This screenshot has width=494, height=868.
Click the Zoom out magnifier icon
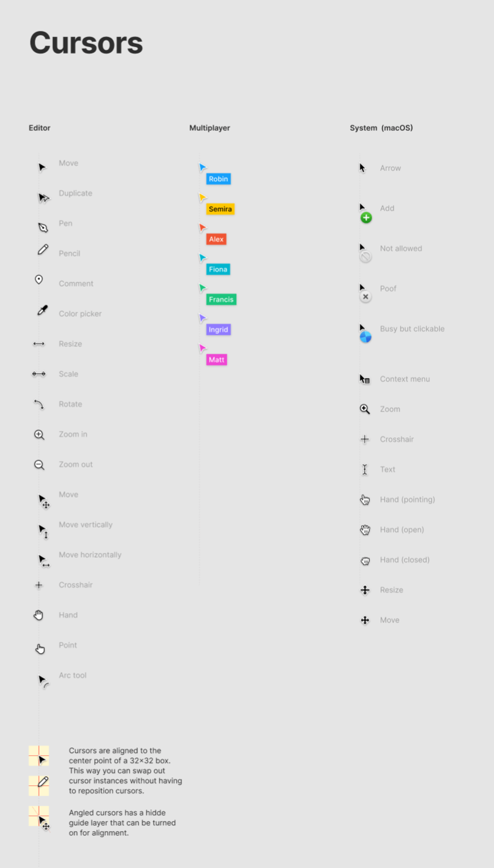(39, 465)
